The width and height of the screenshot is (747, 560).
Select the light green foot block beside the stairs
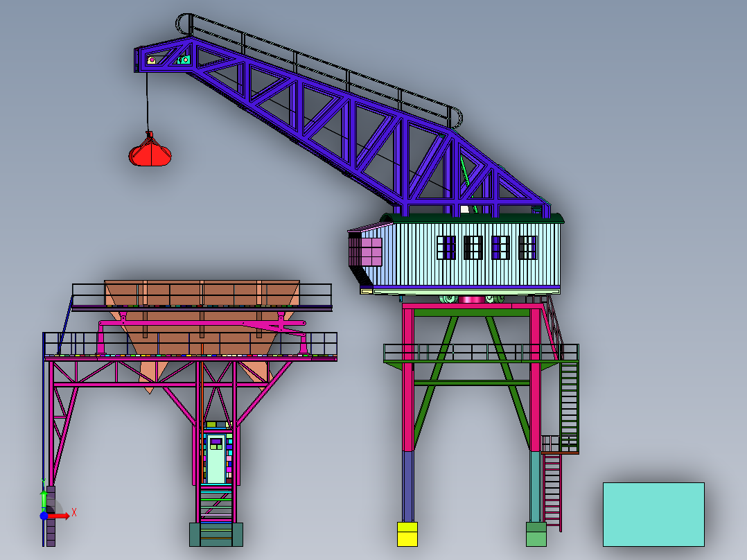pyautogui.click(x=536, y=534)
